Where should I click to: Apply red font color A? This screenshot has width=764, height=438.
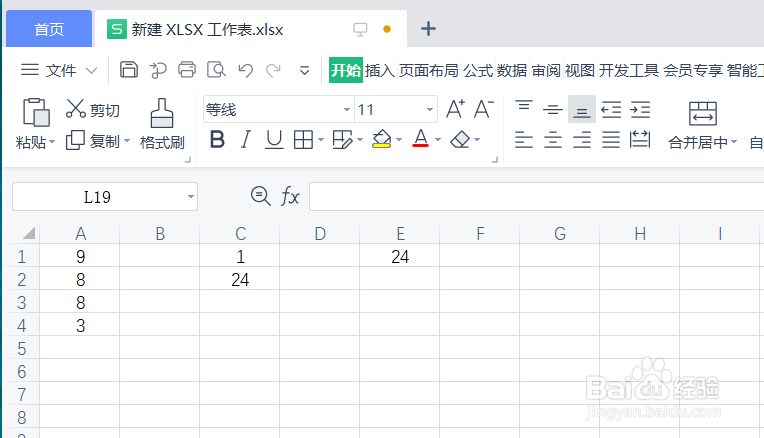point(420,138)
